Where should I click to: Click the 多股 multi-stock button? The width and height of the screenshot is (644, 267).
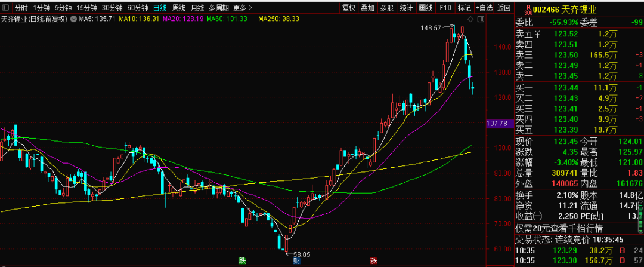386,8
